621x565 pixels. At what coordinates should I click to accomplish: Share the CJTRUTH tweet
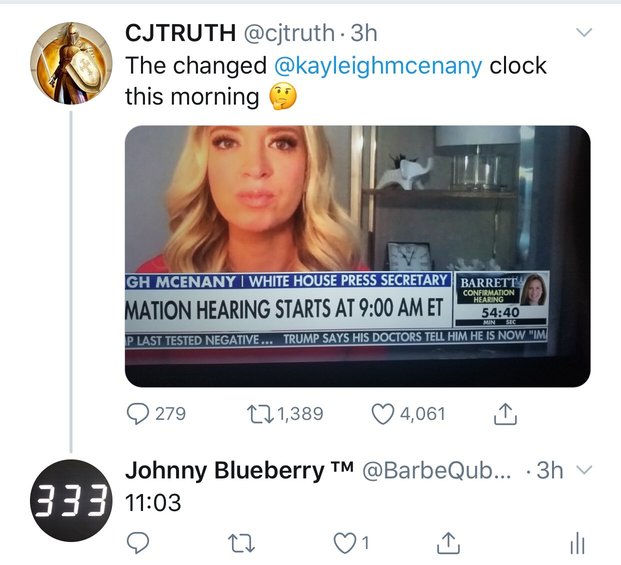[505, 414]
